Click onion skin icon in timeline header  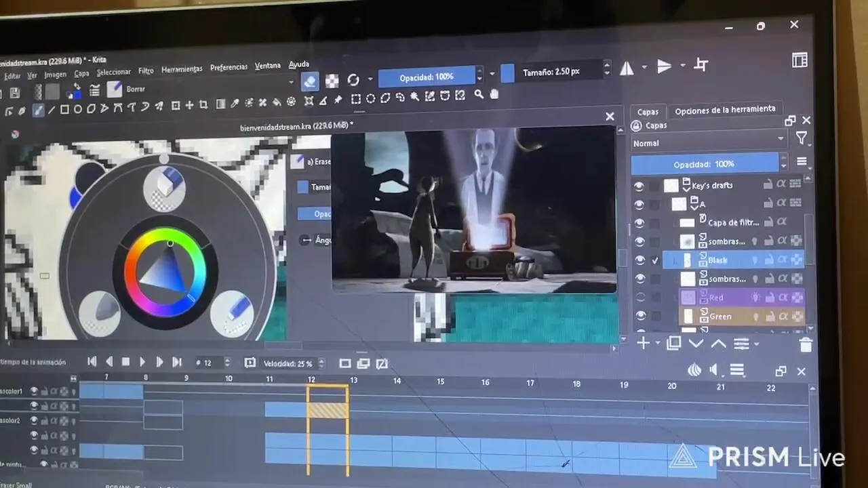pyautogui.click(x=694, y=370)
